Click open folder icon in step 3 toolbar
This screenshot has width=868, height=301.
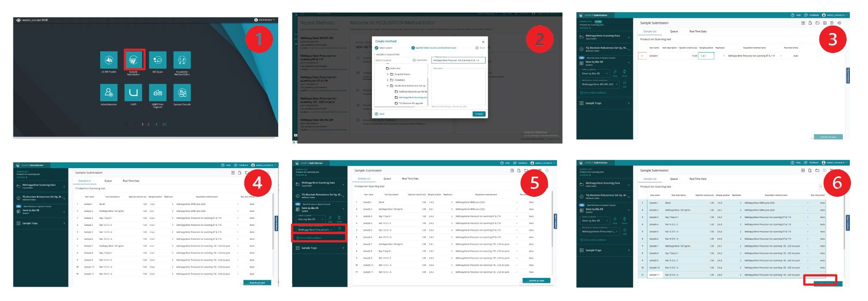tap(818, 23)
